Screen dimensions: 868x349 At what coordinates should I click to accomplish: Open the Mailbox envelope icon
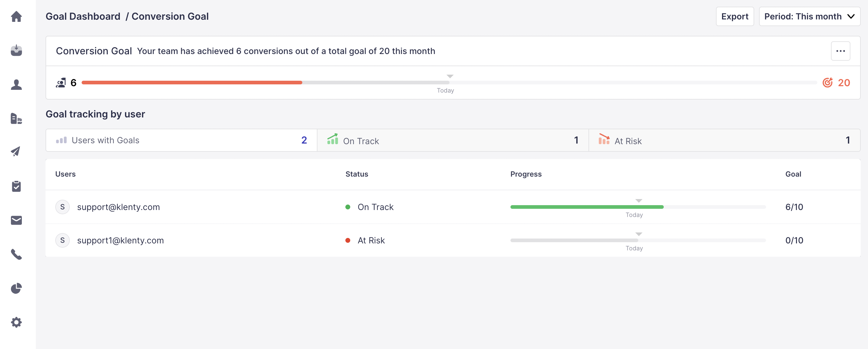pos(16,220)
